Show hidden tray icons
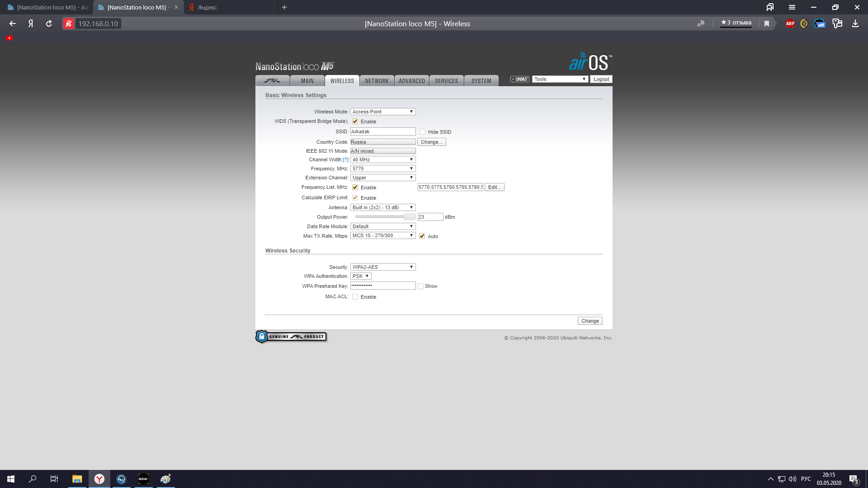The height and width of the screenshot is (488, 868). (x=770, y=479)
